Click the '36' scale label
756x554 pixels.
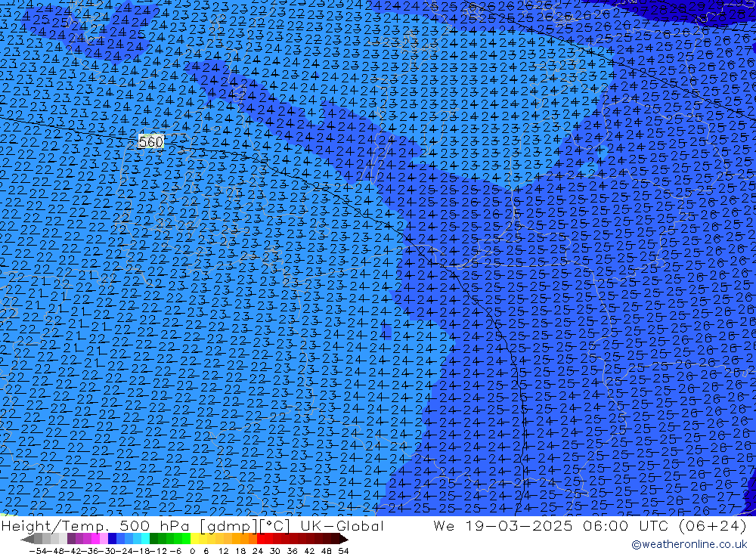(x=292, y=551)
